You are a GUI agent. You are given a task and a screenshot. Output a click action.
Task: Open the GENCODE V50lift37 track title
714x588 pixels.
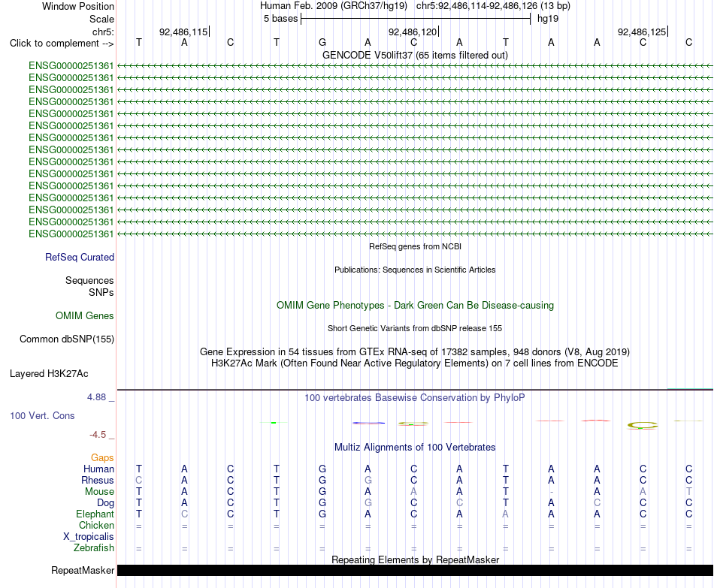point(415,55)
